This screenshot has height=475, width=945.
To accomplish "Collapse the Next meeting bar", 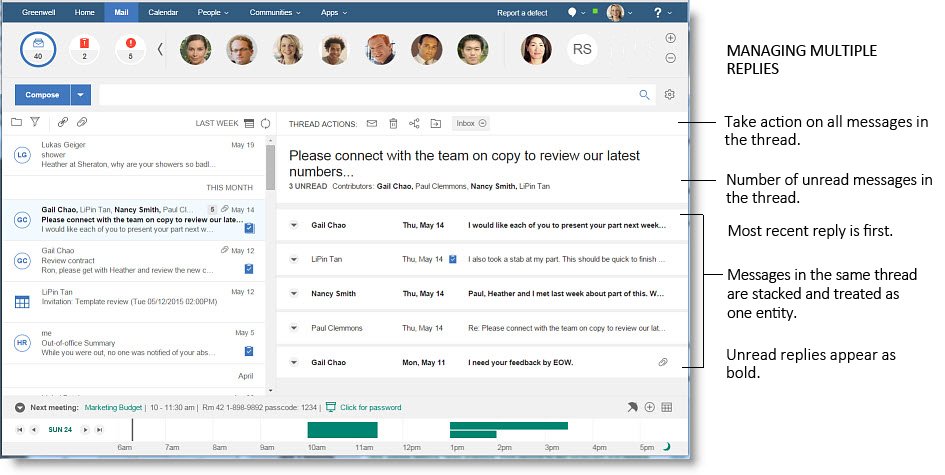I will coord(20,407).
